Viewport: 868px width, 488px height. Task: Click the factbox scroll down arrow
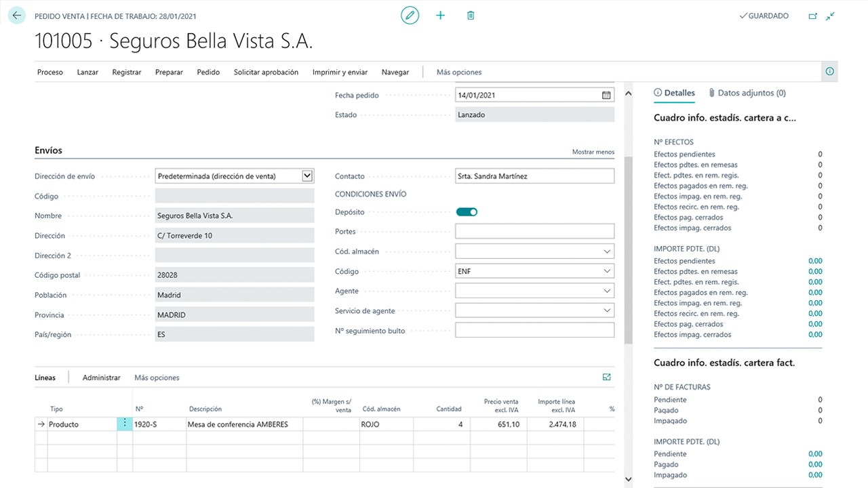(x=628, y=479)
